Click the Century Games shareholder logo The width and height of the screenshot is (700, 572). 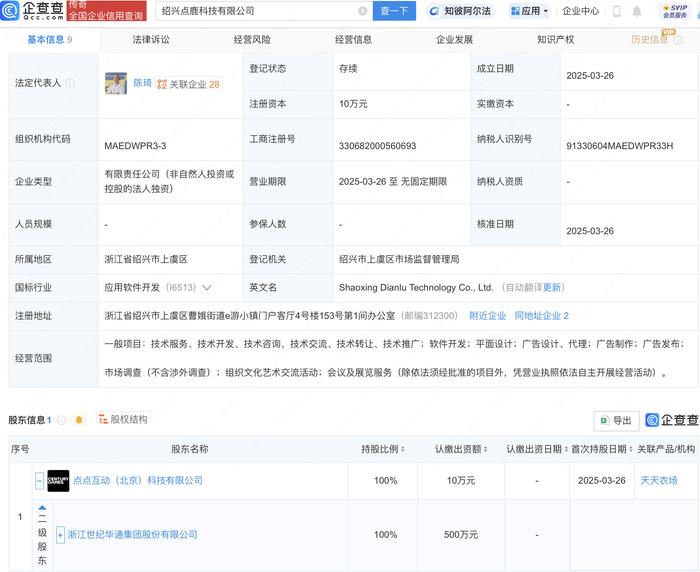tap(58, 481)
